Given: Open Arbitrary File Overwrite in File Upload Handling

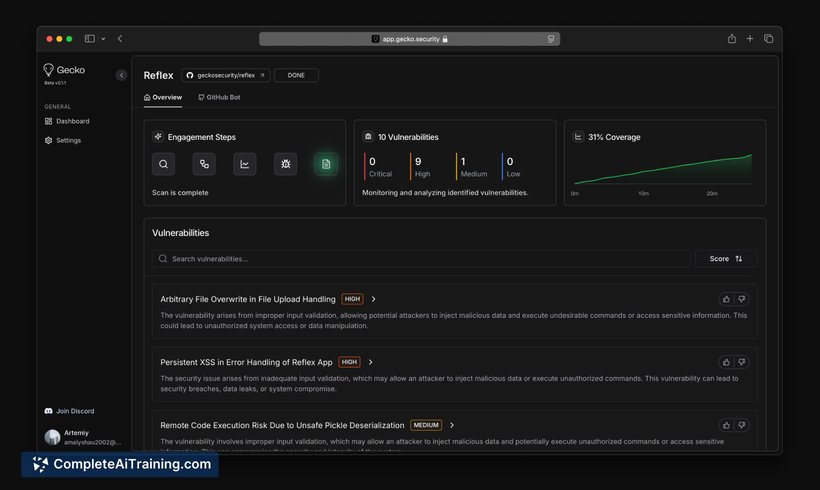Looking at the screenshot, I should tap(248, 299).
